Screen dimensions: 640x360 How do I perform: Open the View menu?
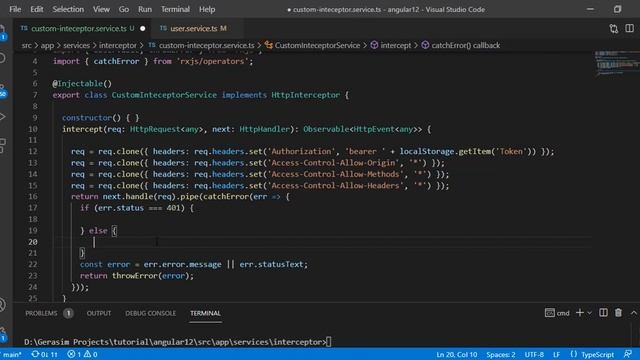pos(101,9)
